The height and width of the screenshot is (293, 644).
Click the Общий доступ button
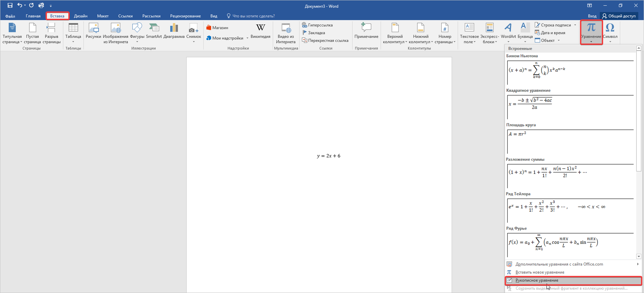(619, 16)
